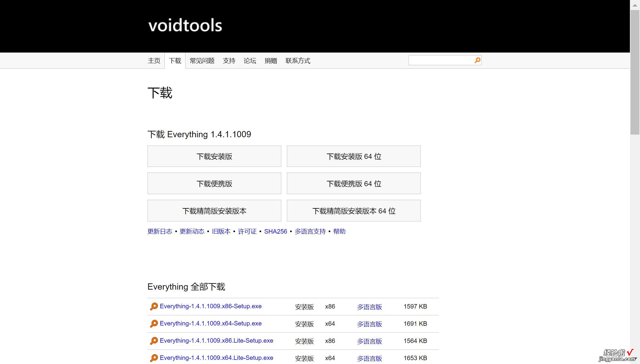
Task: Click the 下载便携版 button
Action: point(214,183)
